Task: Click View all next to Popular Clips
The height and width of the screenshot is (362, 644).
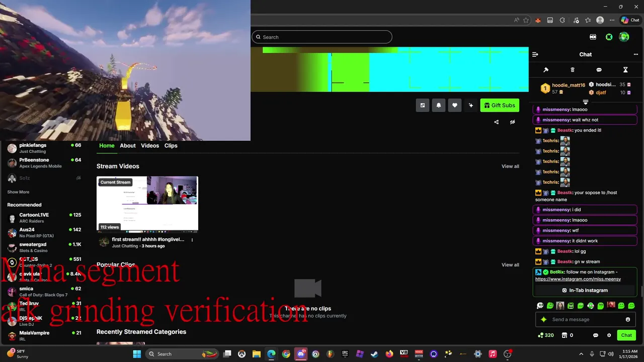Action: coord(510,265)
